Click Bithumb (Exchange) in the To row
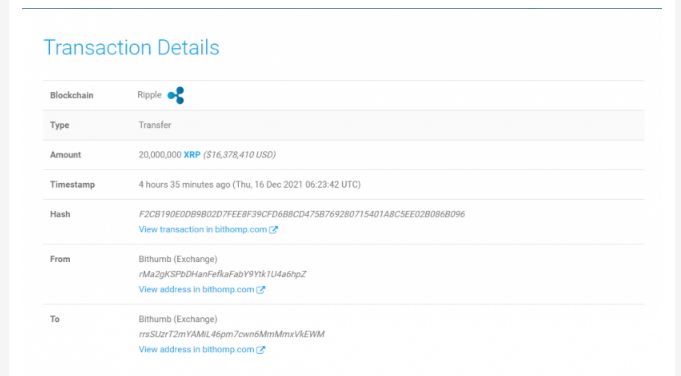The image size is (681, 376). pos(178,319)
